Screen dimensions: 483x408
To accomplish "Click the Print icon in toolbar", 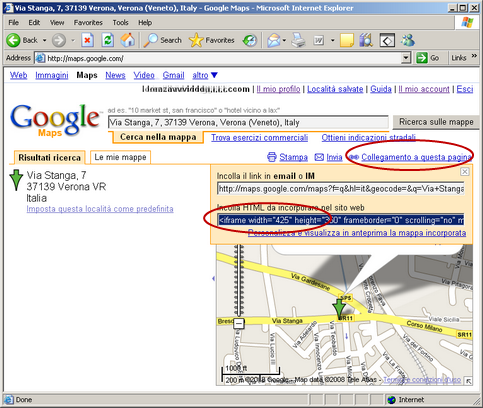I will pyautogui.click(x=298, y=40).
